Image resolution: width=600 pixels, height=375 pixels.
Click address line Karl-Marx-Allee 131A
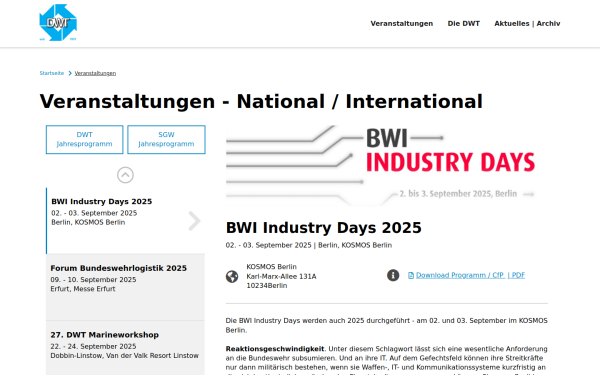coord(281,276)
